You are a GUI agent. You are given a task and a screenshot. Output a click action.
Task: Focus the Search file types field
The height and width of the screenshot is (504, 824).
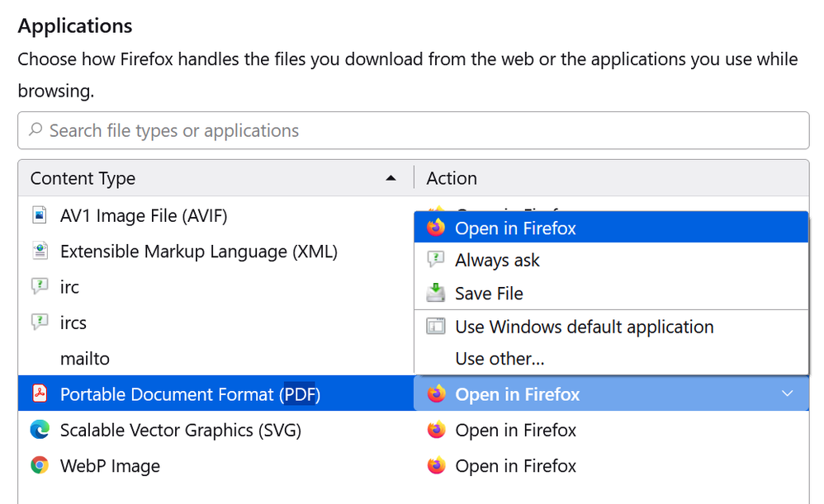[413, 130]
